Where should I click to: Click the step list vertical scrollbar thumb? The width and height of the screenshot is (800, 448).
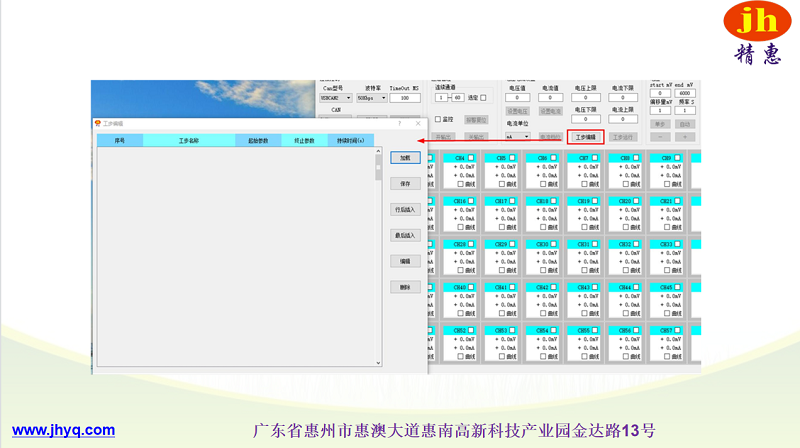click(378, 172)
